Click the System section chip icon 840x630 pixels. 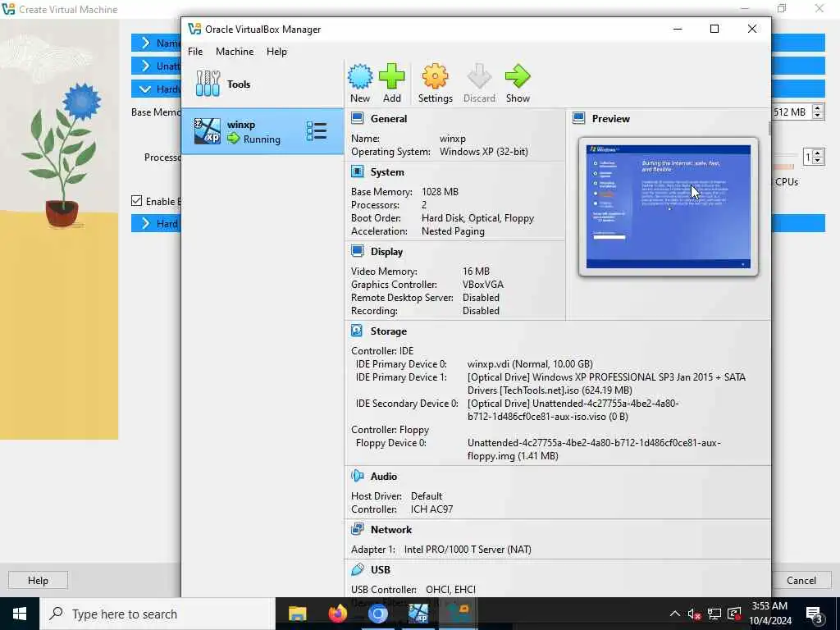[x=358, y=171]
